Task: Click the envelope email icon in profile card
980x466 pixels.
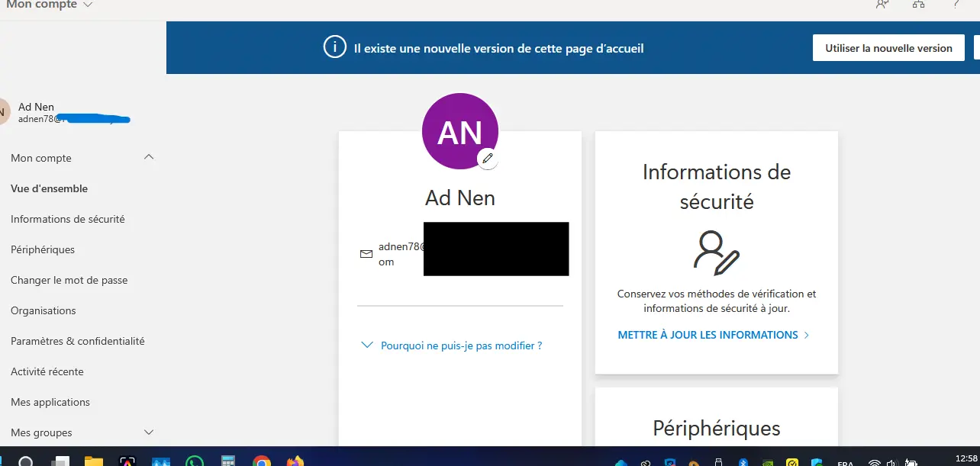Action: pyautogui.click(x=366, y=254)
